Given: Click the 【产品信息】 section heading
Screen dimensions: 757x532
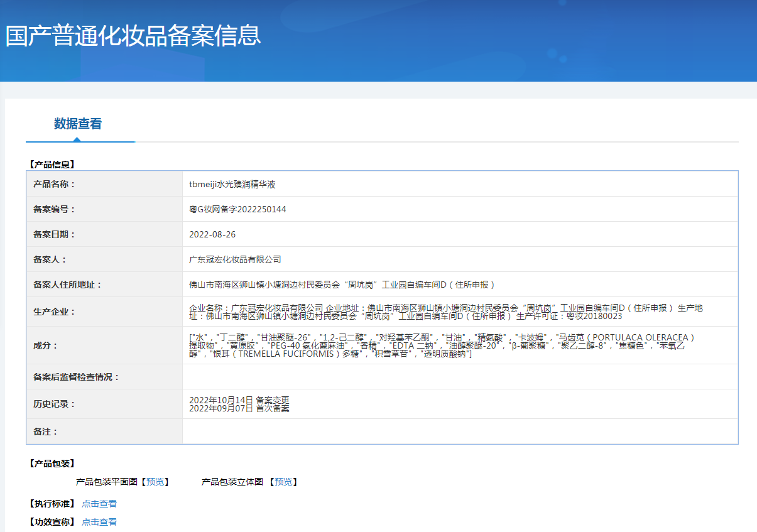Looking at the screenshot, I should [x=52, y=165].
